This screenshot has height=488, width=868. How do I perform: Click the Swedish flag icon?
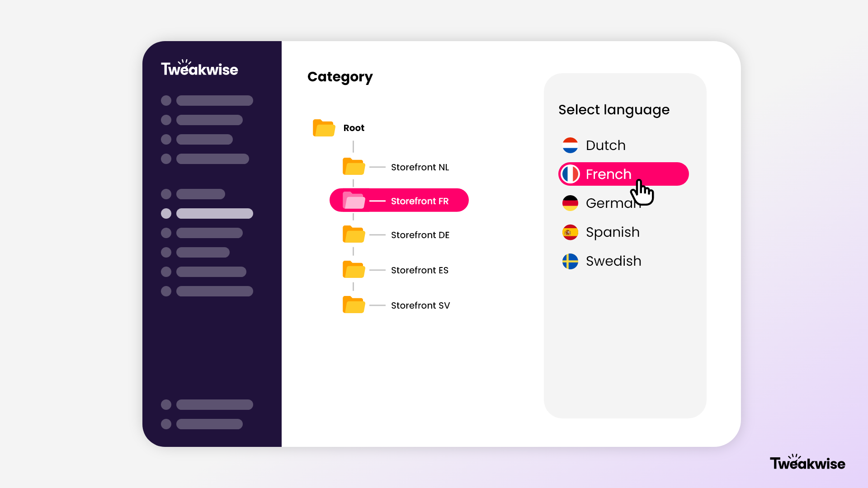click(570, 261)
